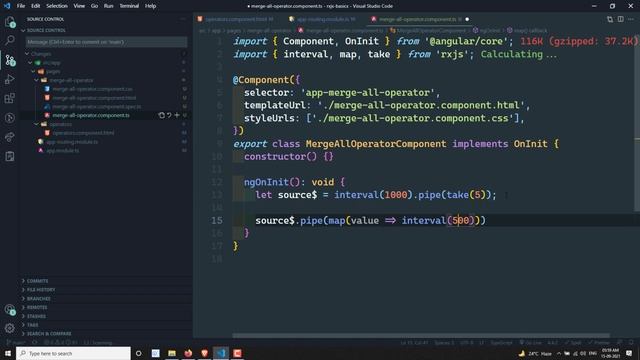
Task: Click line 15 number in the gutter
Action: click(x=217, y=220)
